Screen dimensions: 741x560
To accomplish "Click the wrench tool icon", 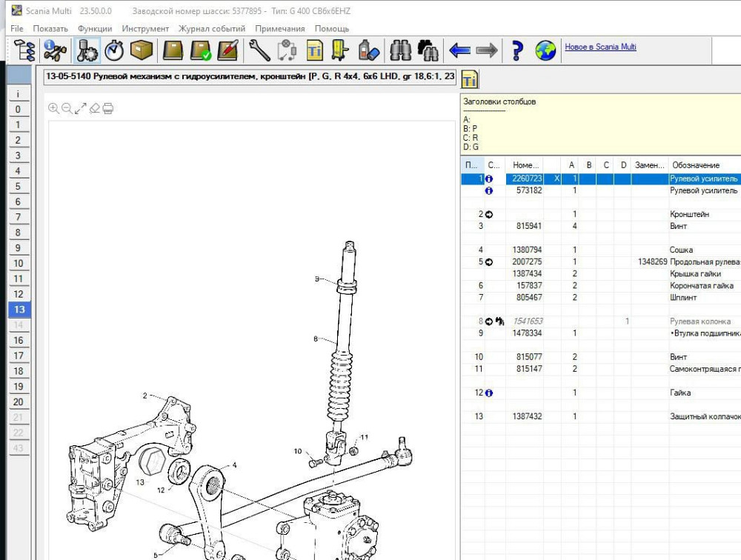I will 259,50.
